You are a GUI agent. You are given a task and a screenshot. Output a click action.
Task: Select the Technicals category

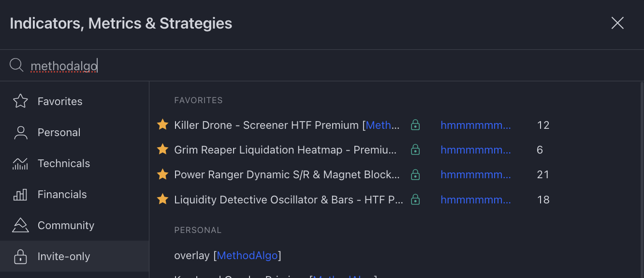point(64,163)
